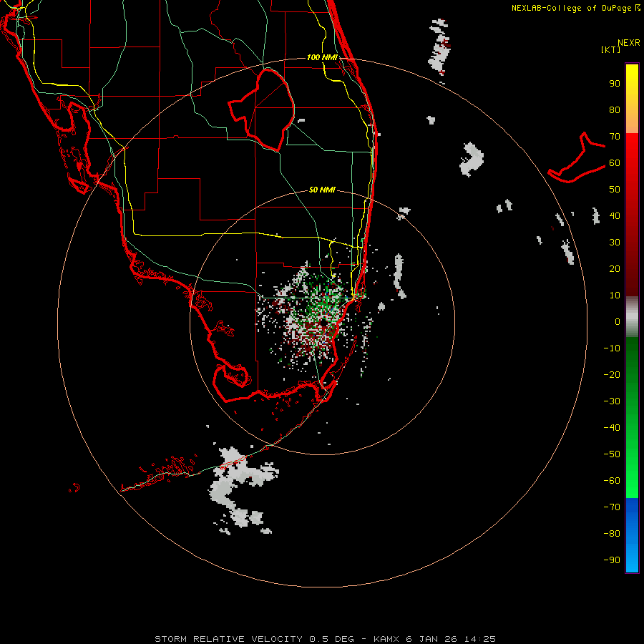
Task: Click the Bahamas island outline at the right edge
Action: (x=577, y=157)
